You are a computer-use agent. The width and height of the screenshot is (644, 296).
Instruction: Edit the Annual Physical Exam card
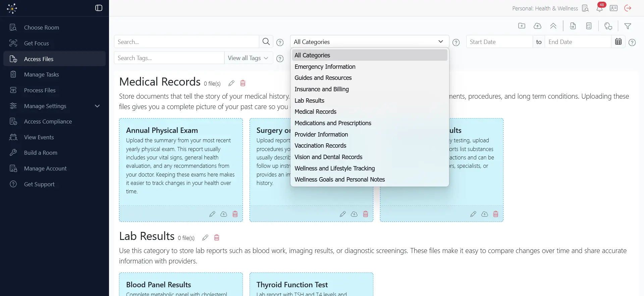pos(212,214)
